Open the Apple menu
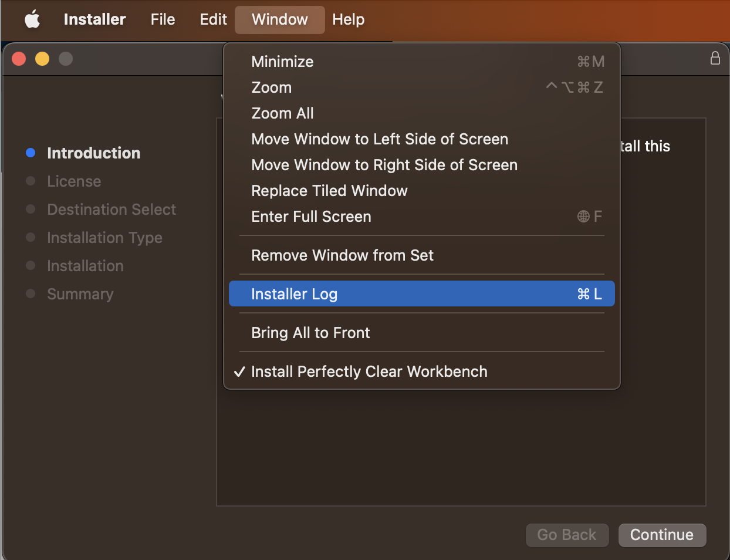Image resolution: width=730 pixels, height=560 pixels. pos(32,19)
